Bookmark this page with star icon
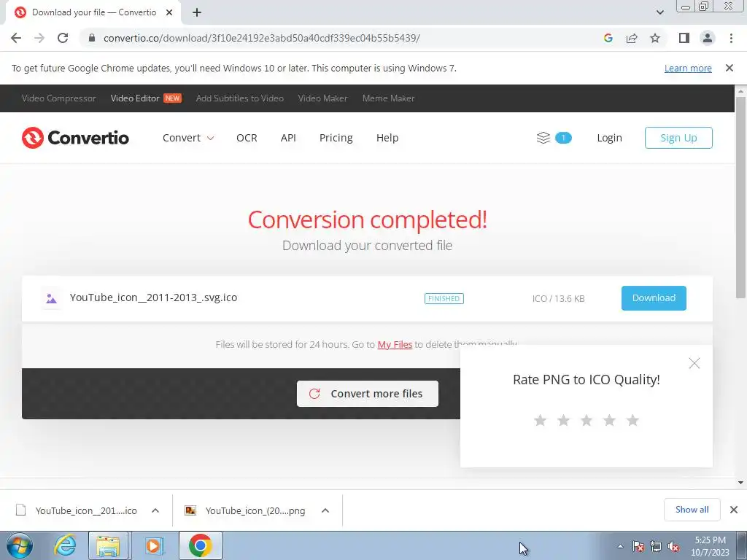Screen dimensions: 747x560 pos(655,38)
